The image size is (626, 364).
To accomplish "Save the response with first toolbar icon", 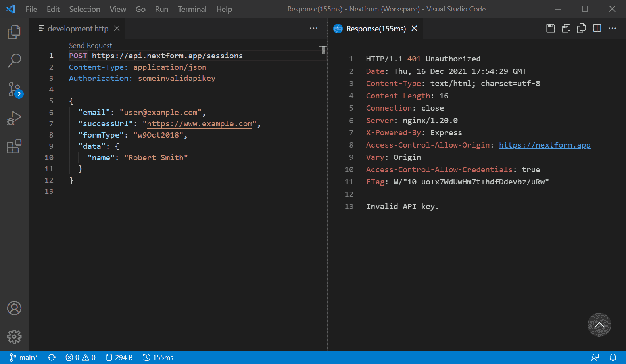I will [550, 28].
